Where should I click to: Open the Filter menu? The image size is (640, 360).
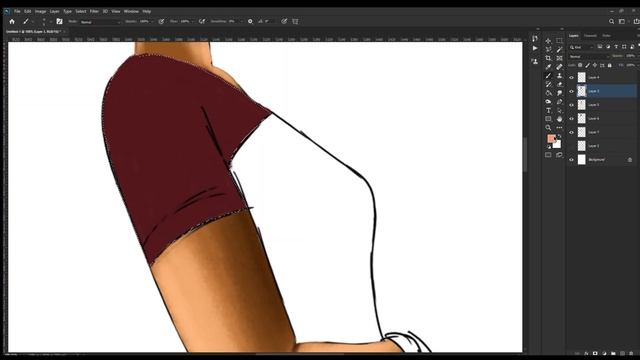[x=94, y=11]
